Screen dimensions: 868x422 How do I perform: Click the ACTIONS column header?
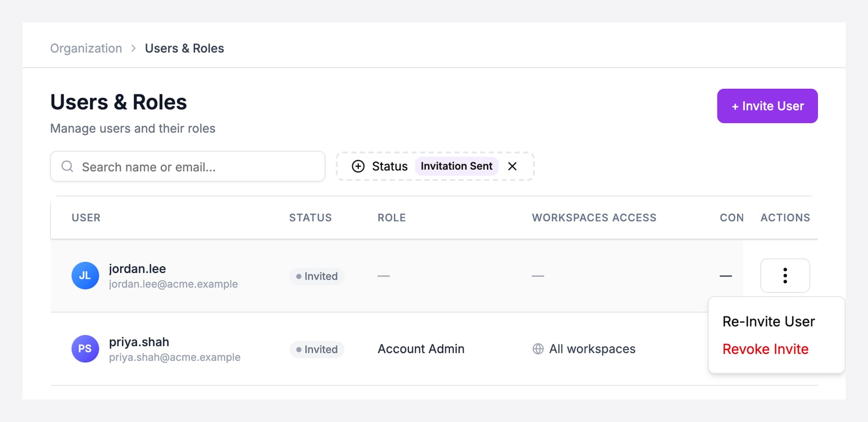coord(785,217)
